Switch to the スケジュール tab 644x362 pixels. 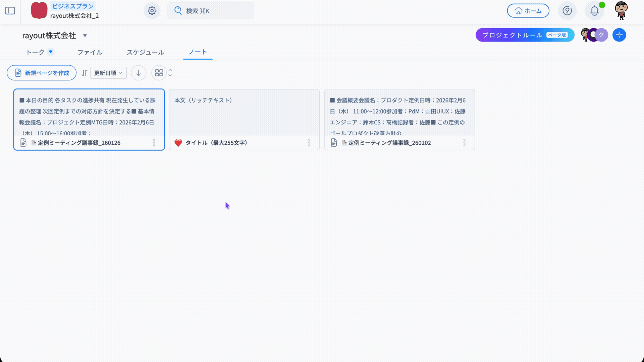pos(145,52)
